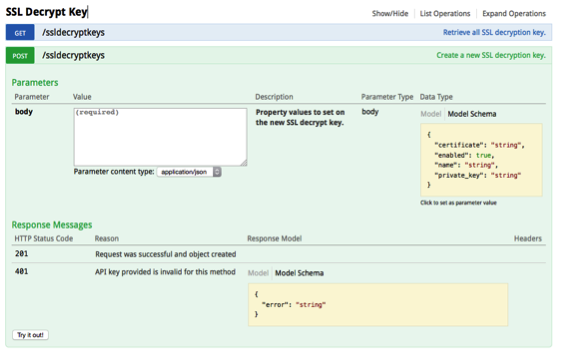The width and height of the screenshot is (563, 360).
Task: Click the Response Messages section heading
Action: pyautogui.click(x=52, y=225)
